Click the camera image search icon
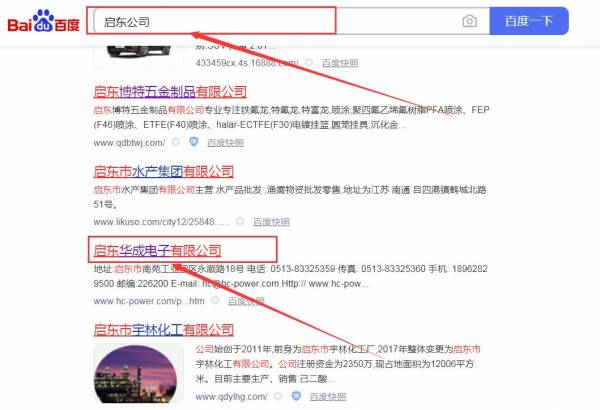The image size is (600, 410). (x=469, y=21)
